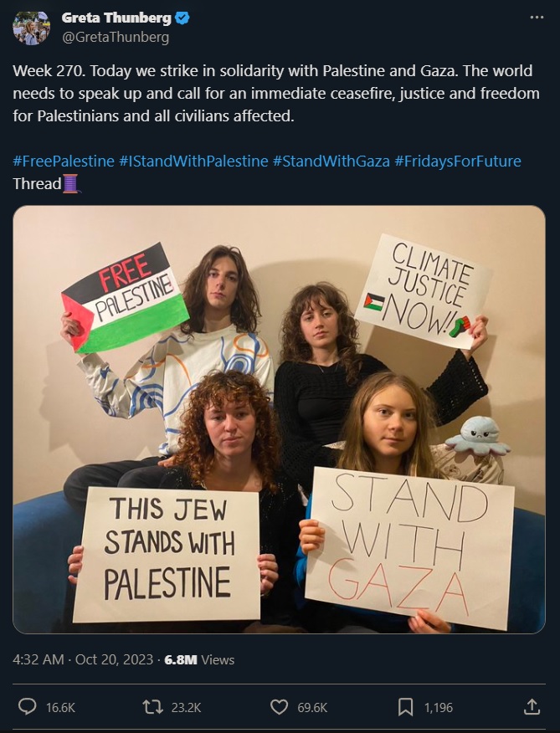The height and width of the screenshot is (733, 560).
Task: Like the tweet with heart icon
Action: pos(280,707)
